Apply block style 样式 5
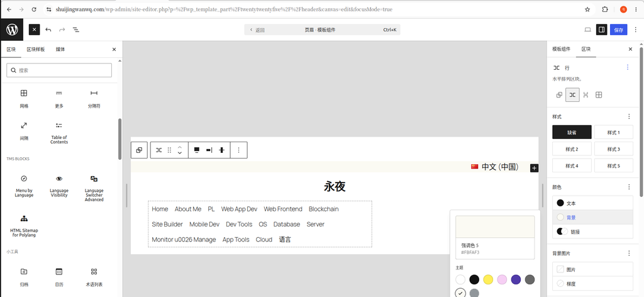 (x=614, y=165)
